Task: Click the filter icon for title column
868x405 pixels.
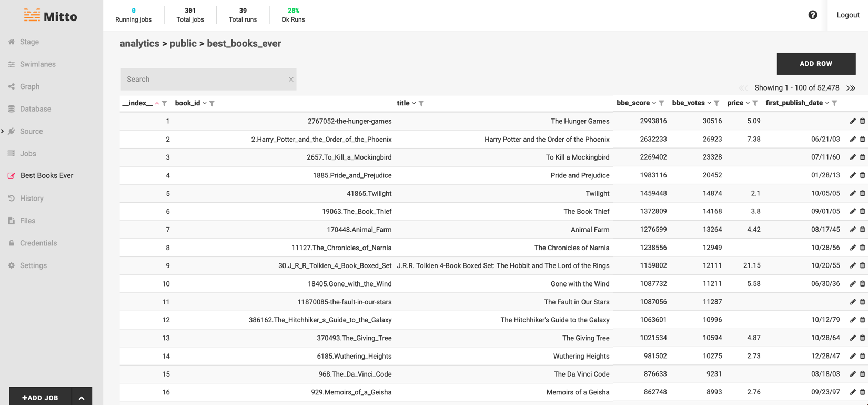Action: [421, 103]
